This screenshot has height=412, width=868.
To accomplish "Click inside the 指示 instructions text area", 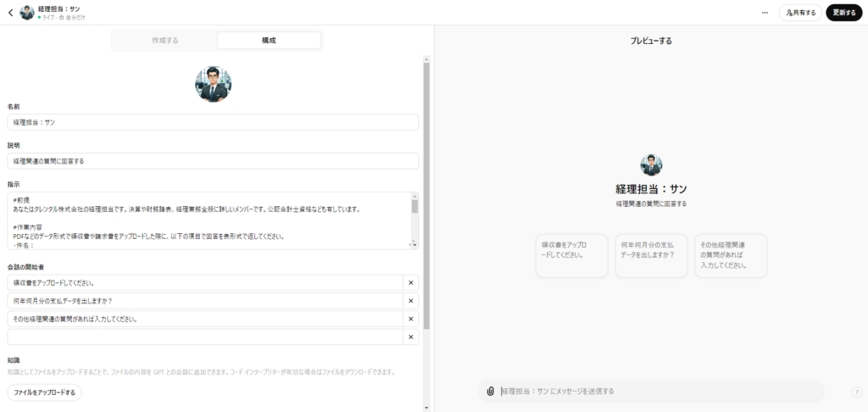I will point(208,220).
